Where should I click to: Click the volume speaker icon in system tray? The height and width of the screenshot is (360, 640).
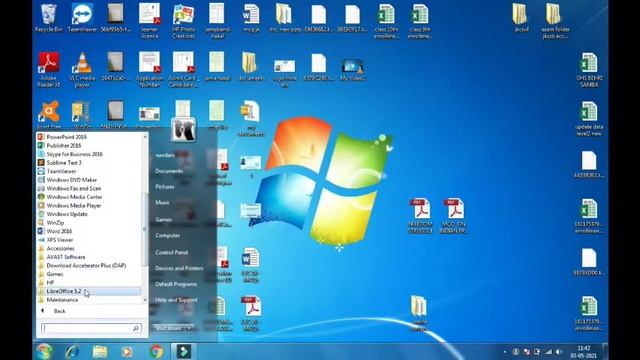click(x=559, y=352)
